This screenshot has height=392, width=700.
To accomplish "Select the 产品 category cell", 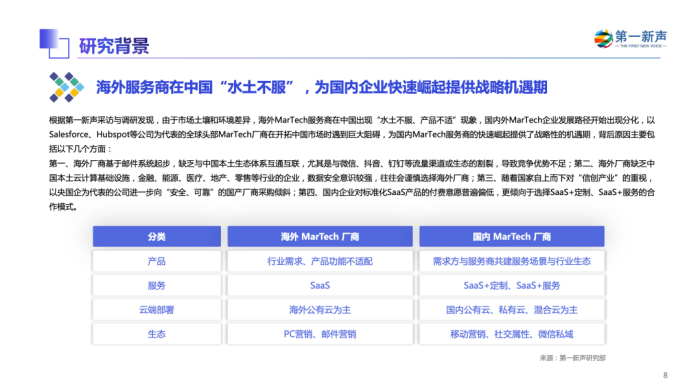I will 157,261.
